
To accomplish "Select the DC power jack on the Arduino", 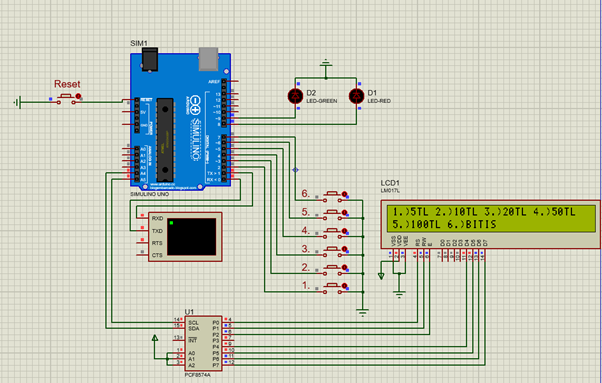I will coord(149,59).
